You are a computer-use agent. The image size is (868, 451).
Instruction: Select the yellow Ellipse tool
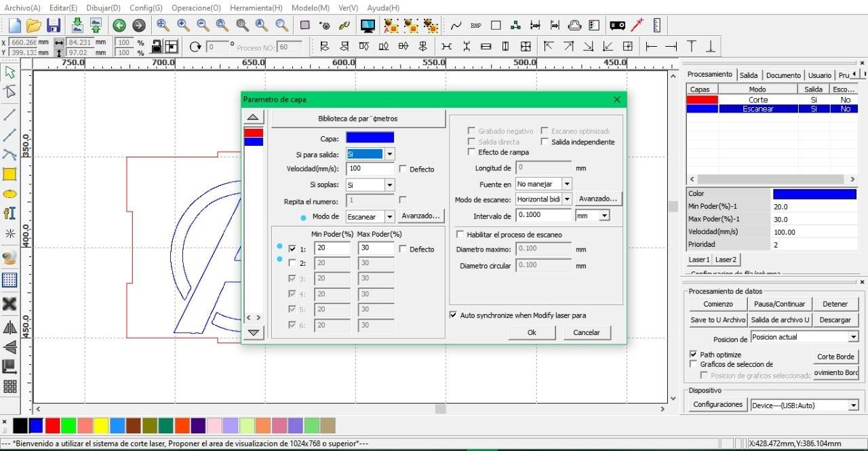(x=9, y=194)
